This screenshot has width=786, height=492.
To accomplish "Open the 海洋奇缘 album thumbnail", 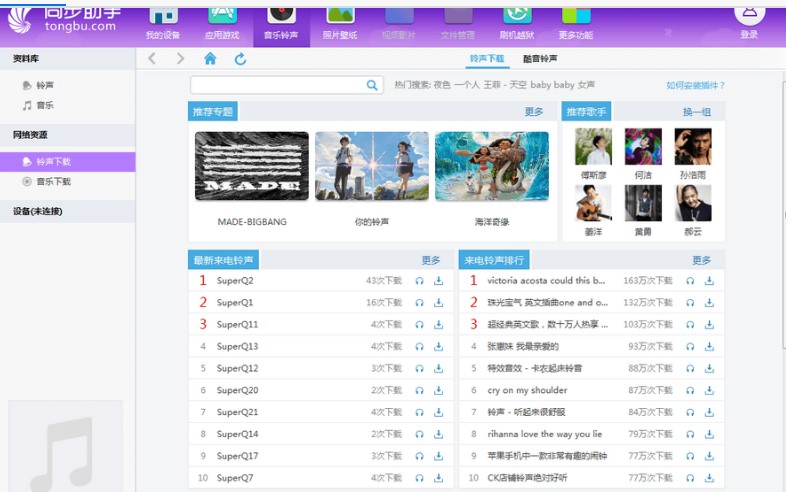I will click(x=491, y=166).
